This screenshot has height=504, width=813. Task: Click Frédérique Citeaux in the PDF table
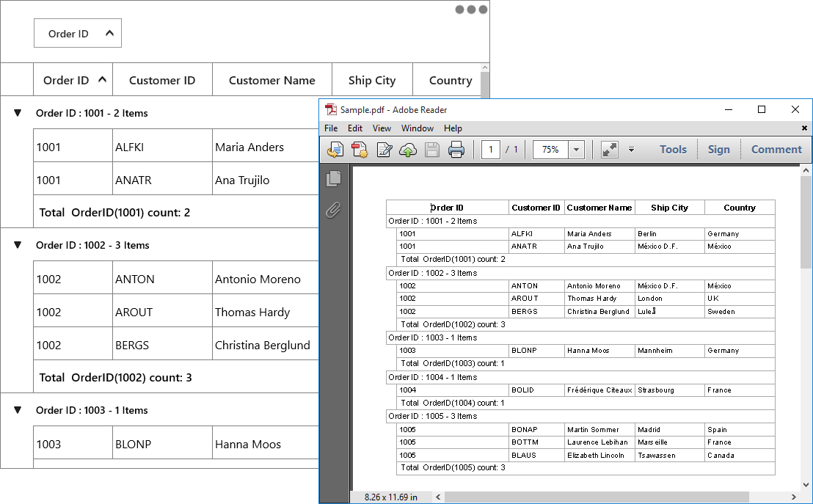[599, 390]
